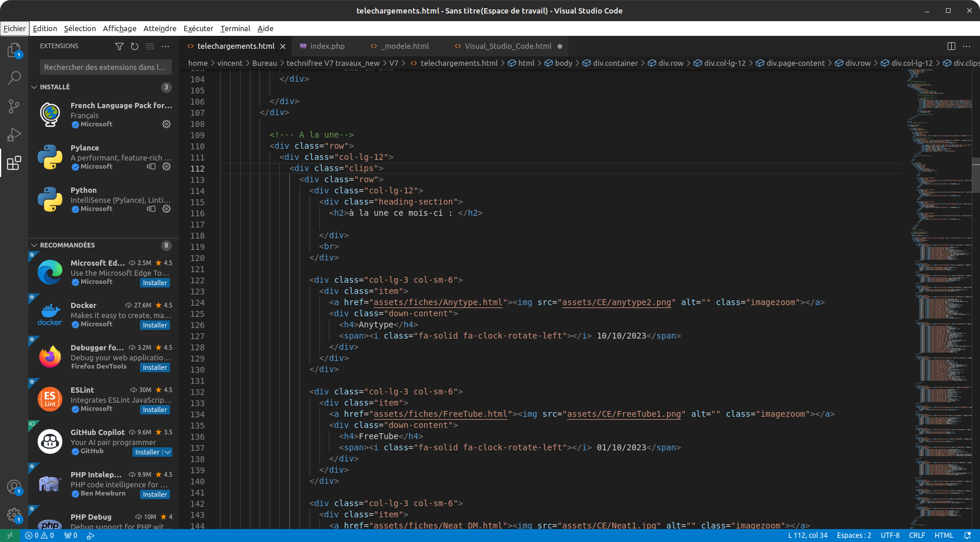Open the Source Control view

[x=14, y=106]
